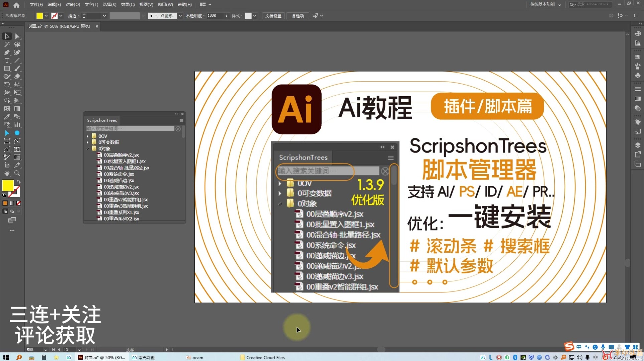Screen dimensions: 644x361
Task: Open fill color dropdown in control bar
Action: pos(46,16)
